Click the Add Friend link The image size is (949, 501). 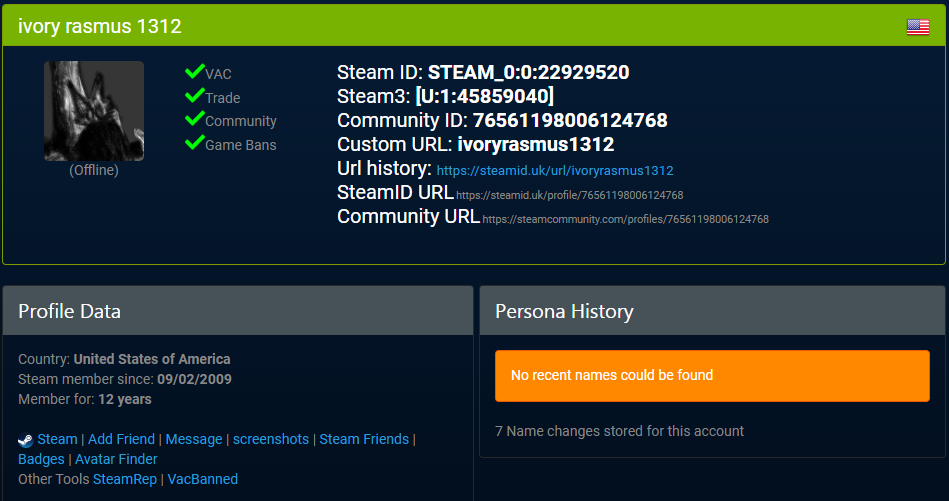point(122,439)
